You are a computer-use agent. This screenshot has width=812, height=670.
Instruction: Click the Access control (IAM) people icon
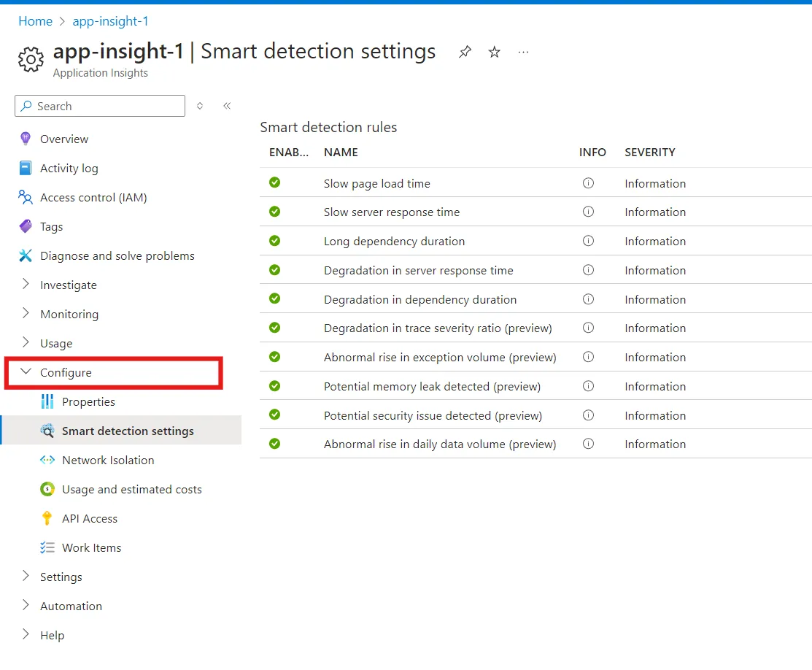pyautogui.click(x=26, y=197)
